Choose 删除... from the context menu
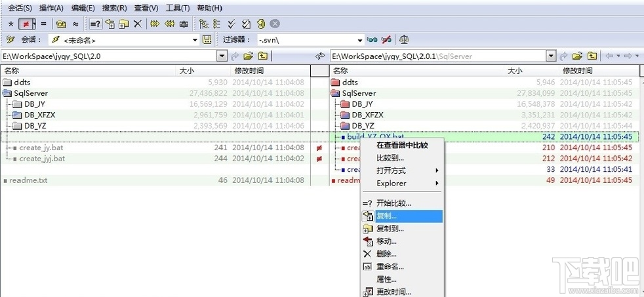 pos(401,254)
